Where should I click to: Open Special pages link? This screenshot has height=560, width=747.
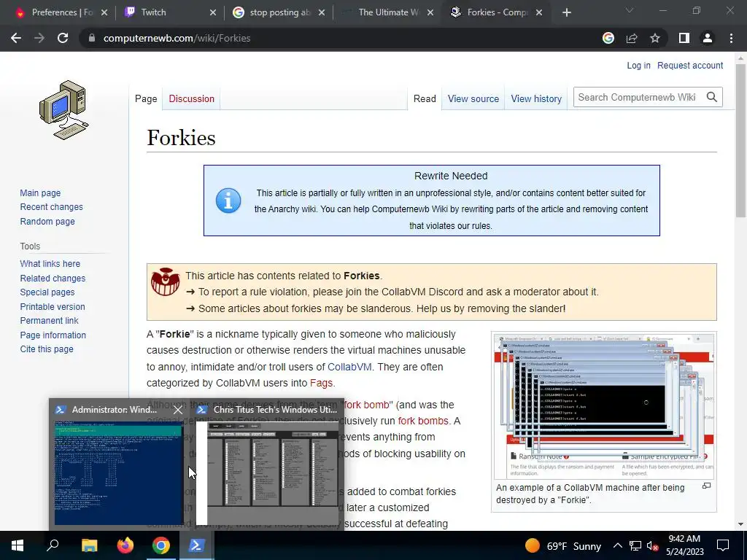47,292
